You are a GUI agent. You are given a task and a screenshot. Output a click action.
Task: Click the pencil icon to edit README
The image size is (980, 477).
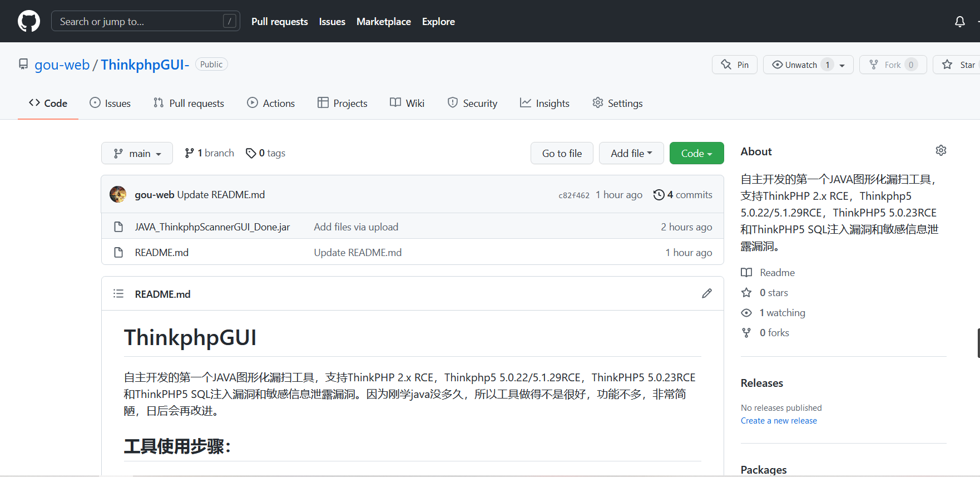tap(707, 293)
